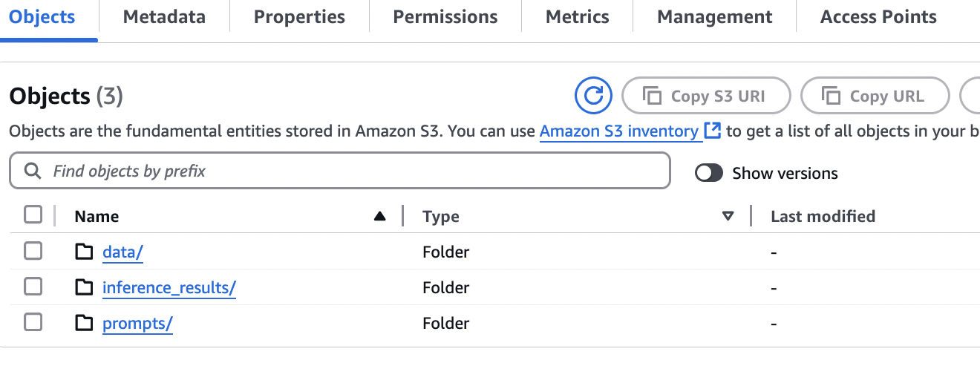Select the inference_results/ row checkbox
The height and width of the screenshot is (389, 980).
tap(33, 287)
